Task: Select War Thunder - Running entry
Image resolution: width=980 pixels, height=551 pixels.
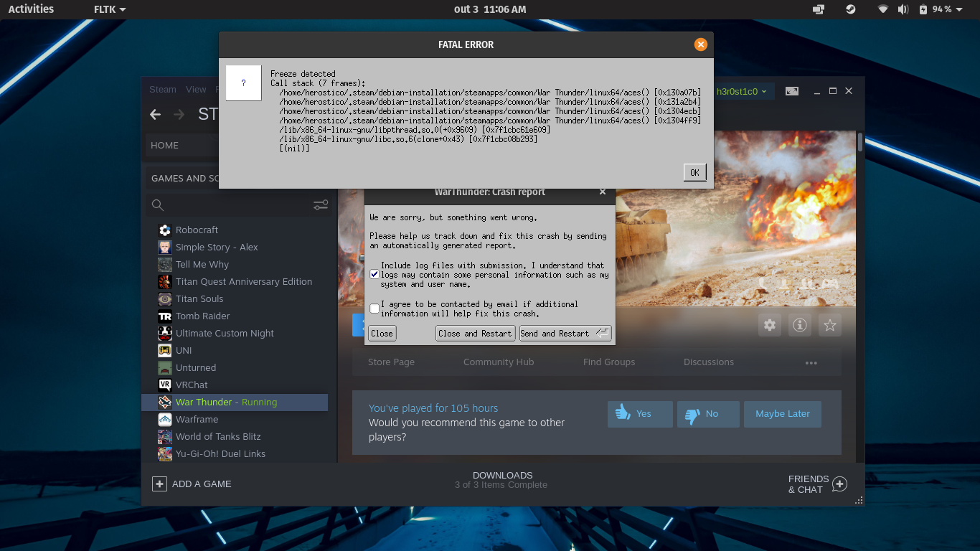Action: tap(235, 402)
